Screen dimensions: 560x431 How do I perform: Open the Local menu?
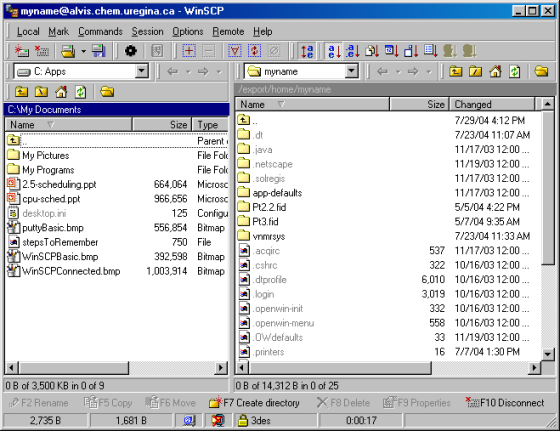(x=28, y=31)
